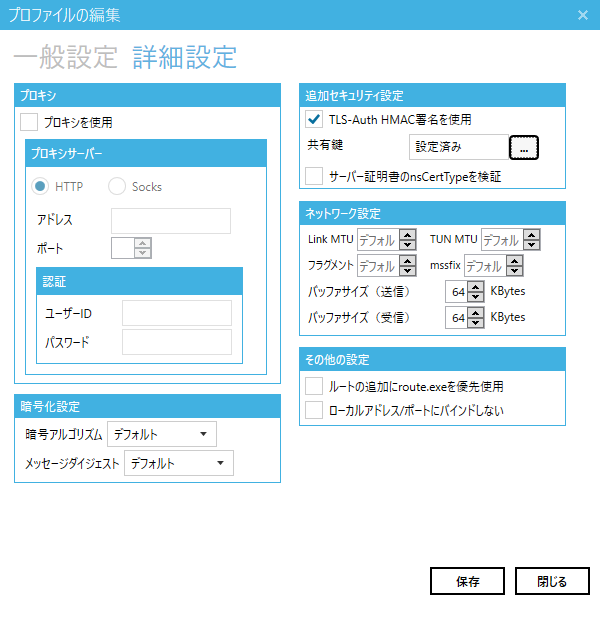The height and width of the screenshot is (628, 600).
Task: Increase the send buffer size (送信)
Action: click(477, 287)
